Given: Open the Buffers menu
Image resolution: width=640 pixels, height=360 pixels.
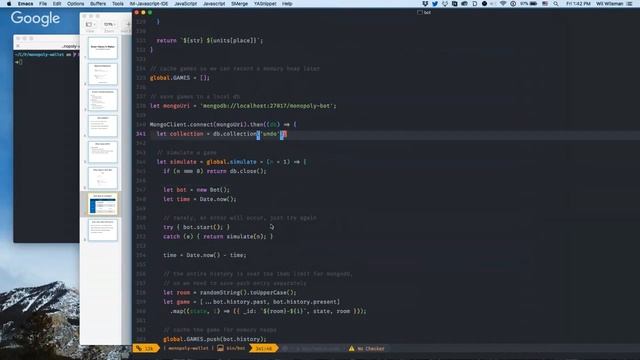Looking at the screenshot, I should point(98,4).
